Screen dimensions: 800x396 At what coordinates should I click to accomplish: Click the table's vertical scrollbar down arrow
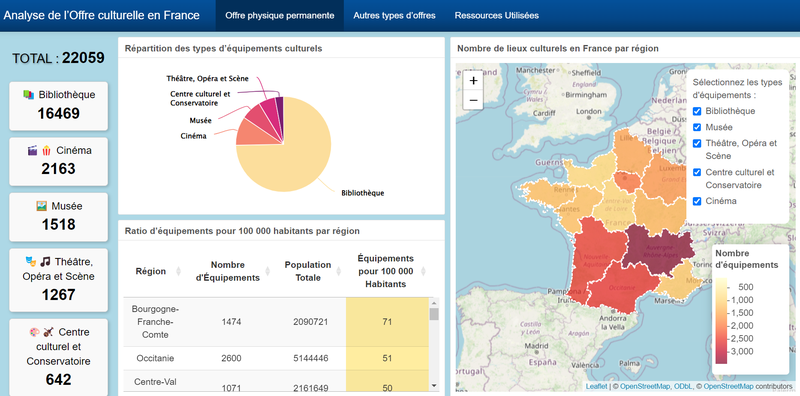click(434, 385)
